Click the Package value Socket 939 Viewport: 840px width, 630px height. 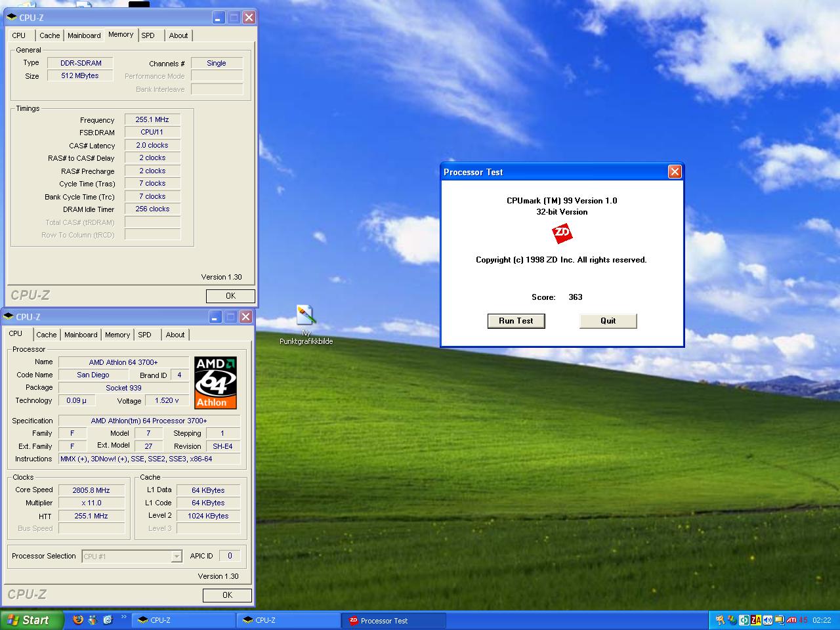click(123, 388)
